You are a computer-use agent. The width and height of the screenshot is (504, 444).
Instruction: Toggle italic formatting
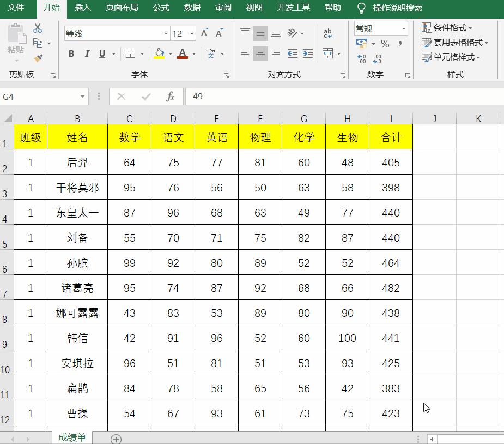coord(88,53)
